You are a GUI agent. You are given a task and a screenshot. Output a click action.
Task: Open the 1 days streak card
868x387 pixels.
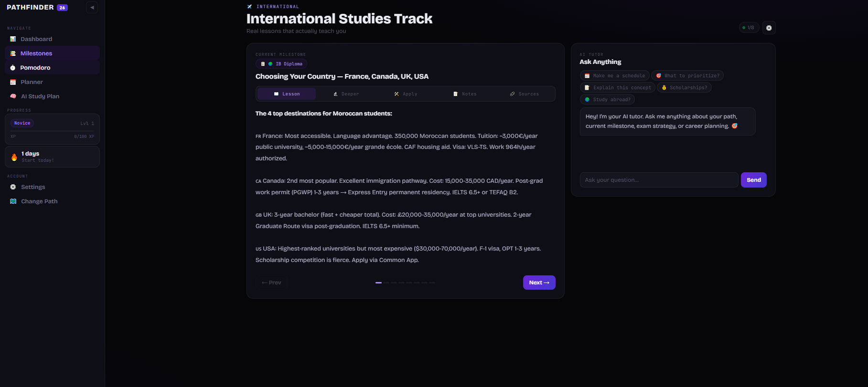click(x=52, y=157)
